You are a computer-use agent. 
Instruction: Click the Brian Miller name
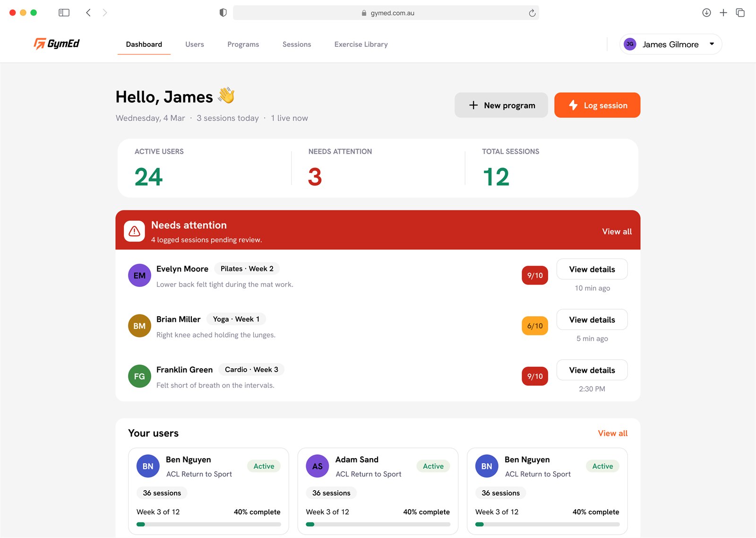pos(179,320)
